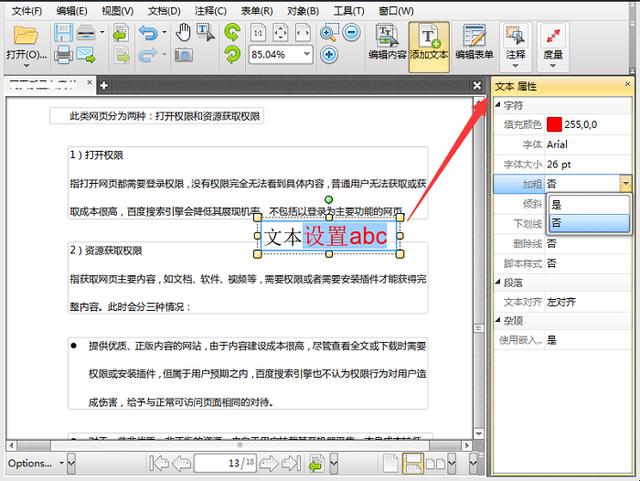The width and height of the screenshot is (640, 481).
Task: Select the marquee zoom tool
Action: pyautogui.click(x=329, y=33)
